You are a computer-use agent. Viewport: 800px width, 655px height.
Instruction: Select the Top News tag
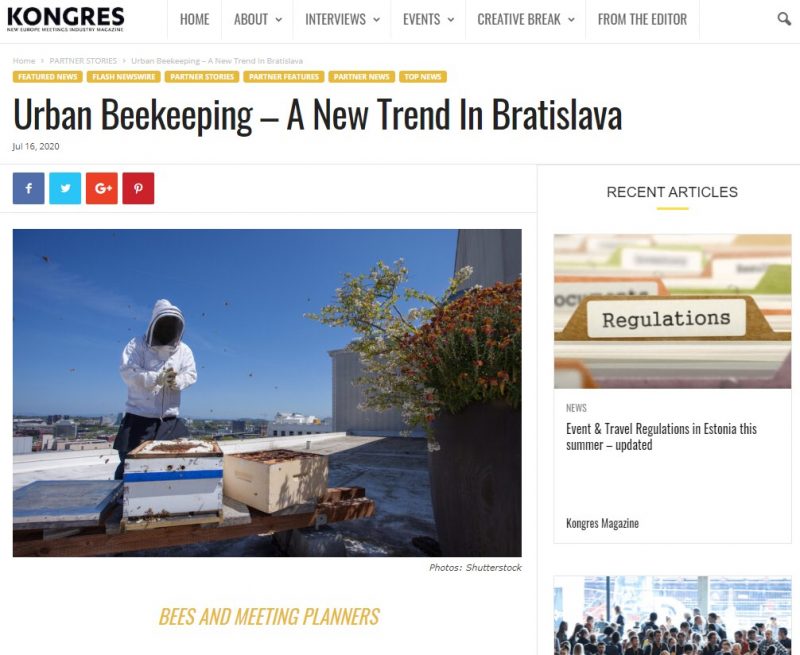pyautogui.click(x=423, y=77)
